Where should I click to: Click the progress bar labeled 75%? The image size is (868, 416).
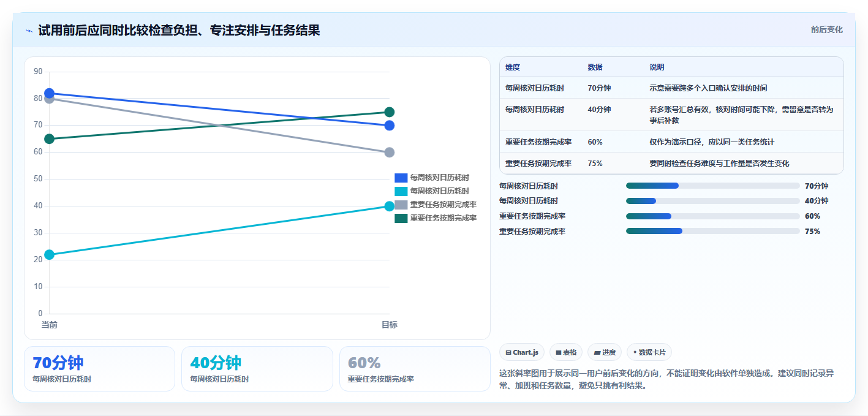pyautogui.click(x=713, y=231)
